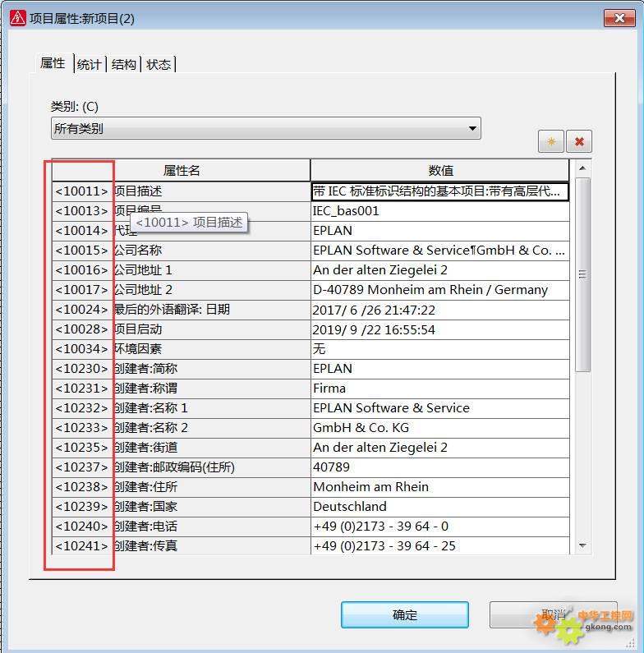Click the 项目描述 value input field
Image resolution: width=644 pixels, height=653 pixels.
coord(440,191)
